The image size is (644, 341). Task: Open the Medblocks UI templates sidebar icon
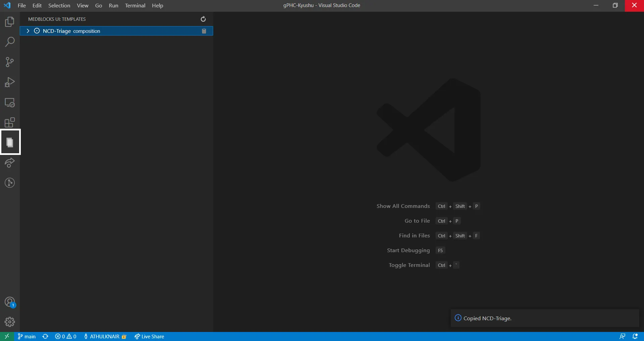pyautogui.click(x=10, y=142)
